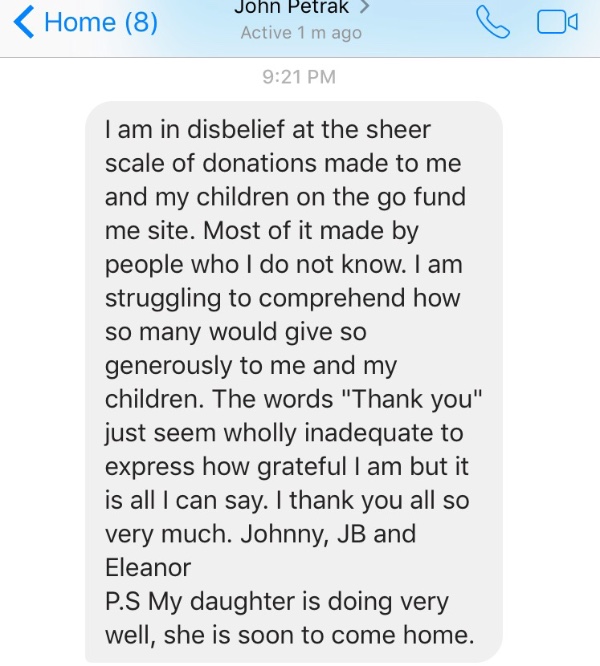This screenshot has height=666, width=600.
Task: Tap the line 'scale of donations made to me'
Action: tap(283, 163)
